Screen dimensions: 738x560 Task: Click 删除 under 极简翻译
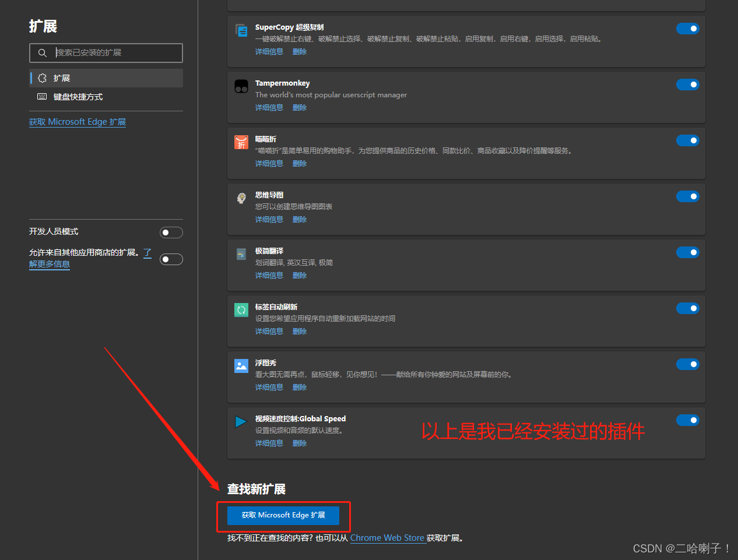point(300,276)
